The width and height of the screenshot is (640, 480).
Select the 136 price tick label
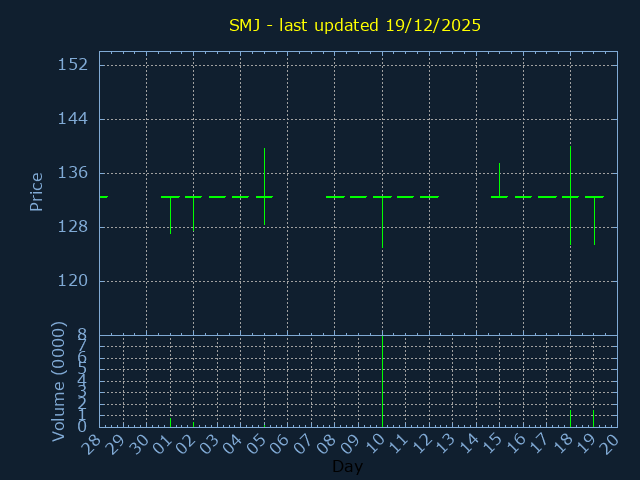pos(73,173)
